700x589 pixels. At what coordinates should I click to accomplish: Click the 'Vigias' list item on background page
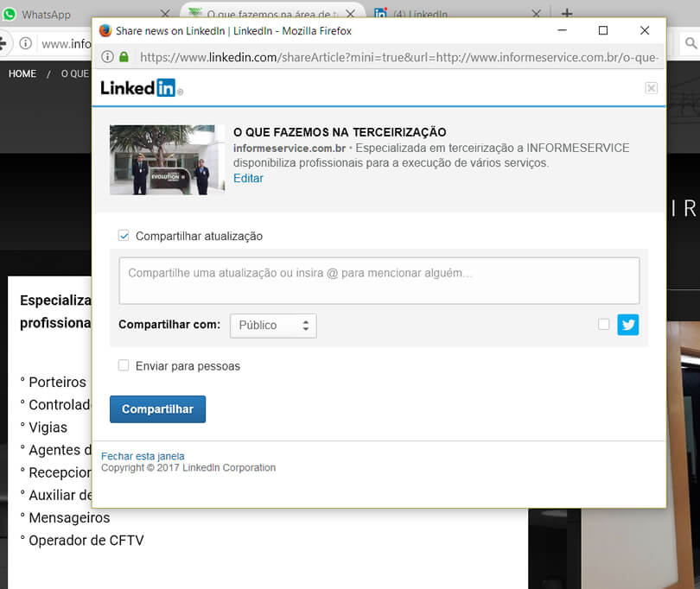tap(48, 427)
